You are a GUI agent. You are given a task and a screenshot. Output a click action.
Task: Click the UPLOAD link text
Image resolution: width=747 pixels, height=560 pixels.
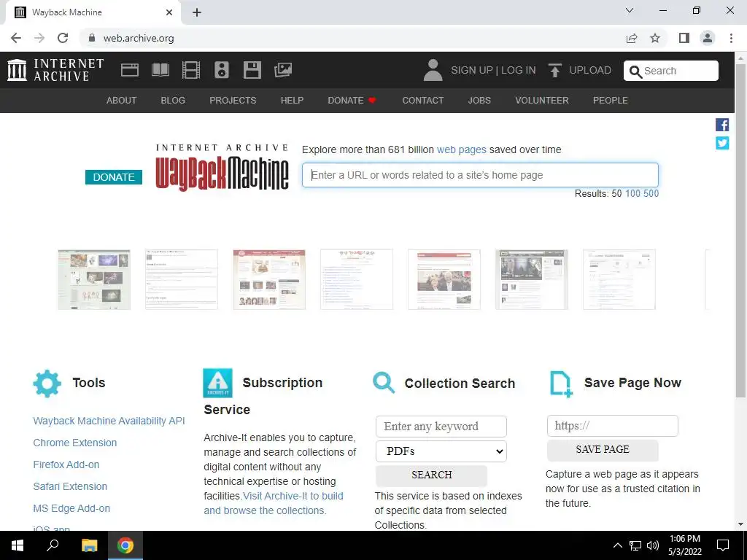pos(590,71)
